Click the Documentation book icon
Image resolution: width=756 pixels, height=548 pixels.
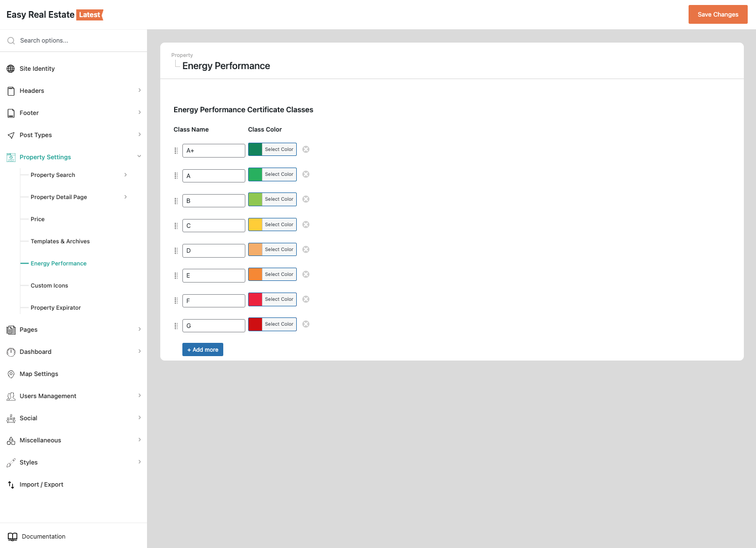[12, 536]
